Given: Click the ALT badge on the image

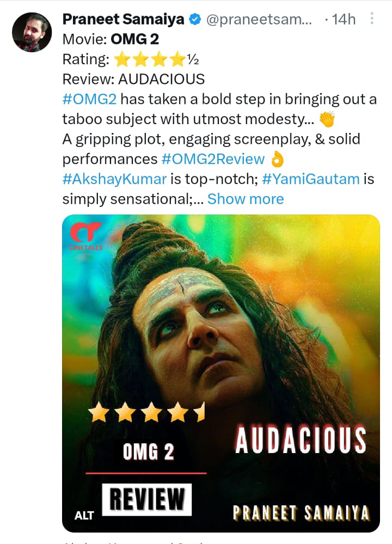Looking at the screenshot, I should (x=85, y=515).
